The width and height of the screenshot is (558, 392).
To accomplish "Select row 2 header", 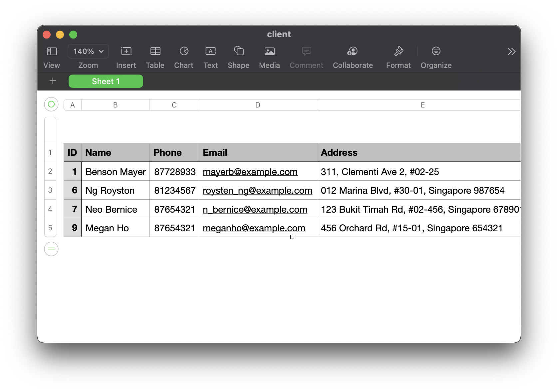I will pyautogui.click(x=50, y=171).
